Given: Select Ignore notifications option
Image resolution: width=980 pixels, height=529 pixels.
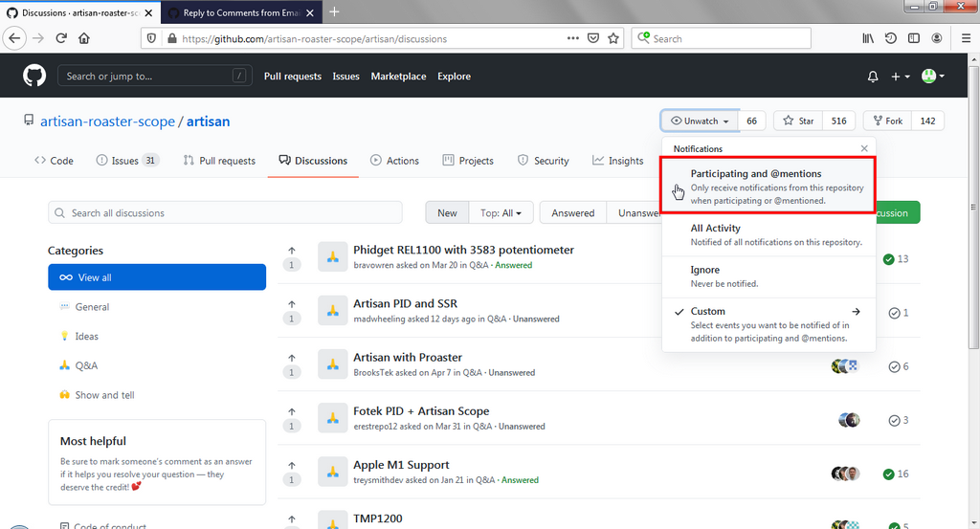Looking at the screenshot, I should 768,276.
